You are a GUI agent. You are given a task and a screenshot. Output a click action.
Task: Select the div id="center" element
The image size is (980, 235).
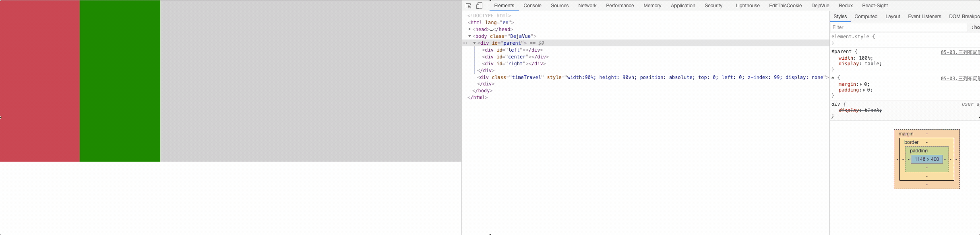point(515,57)
